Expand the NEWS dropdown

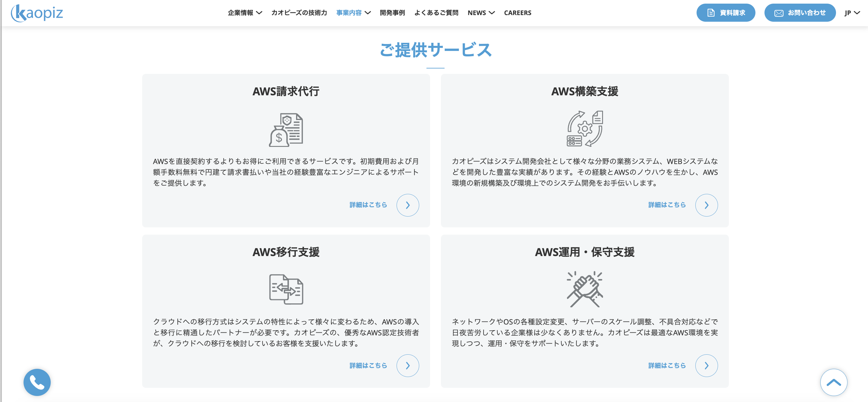point(481,13)
